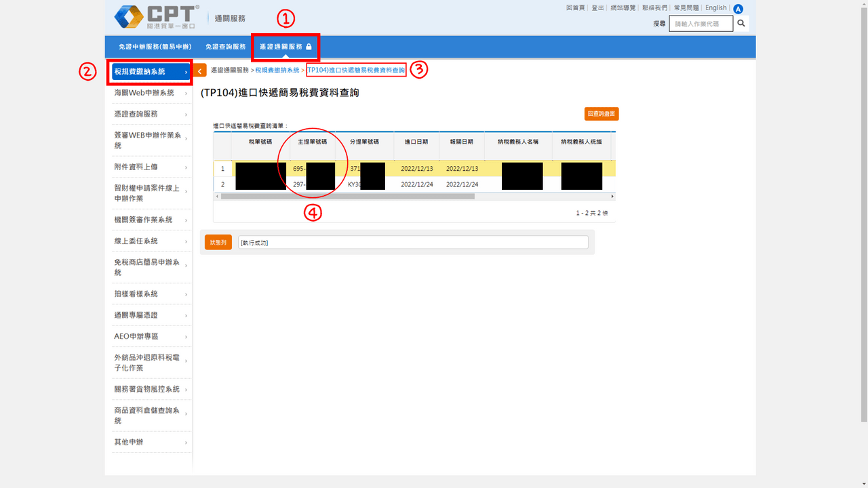Click the TP104)進口快遞簡易稅費資料查詢 breadcrumb

(x=356, y=70)
